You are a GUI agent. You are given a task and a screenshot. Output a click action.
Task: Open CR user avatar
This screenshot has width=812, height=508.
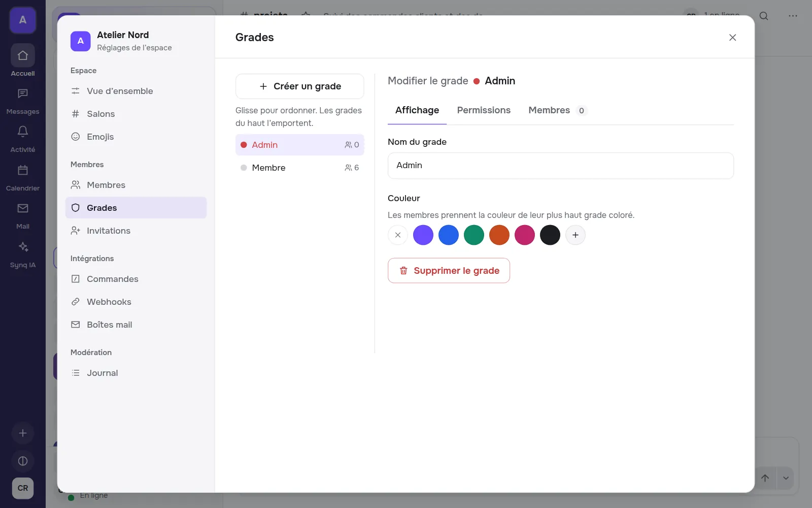pos(23,488)
